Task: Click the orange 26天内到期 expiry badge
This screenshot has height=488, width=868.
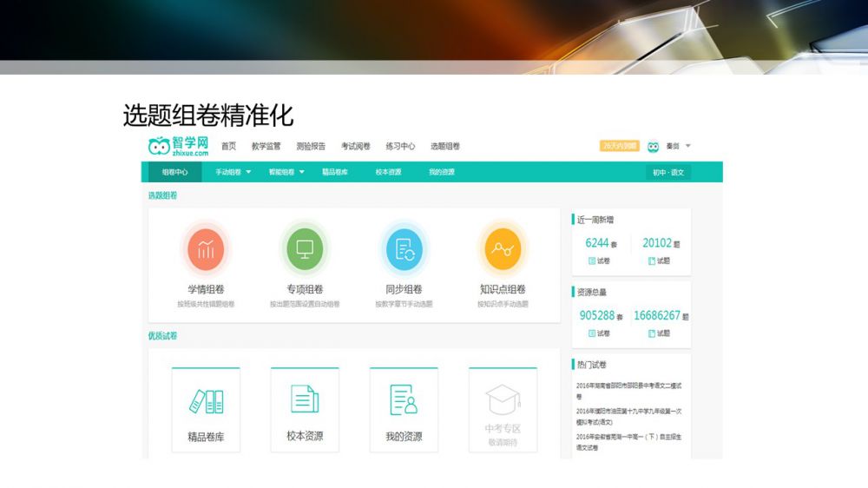Action: (619, 146)
